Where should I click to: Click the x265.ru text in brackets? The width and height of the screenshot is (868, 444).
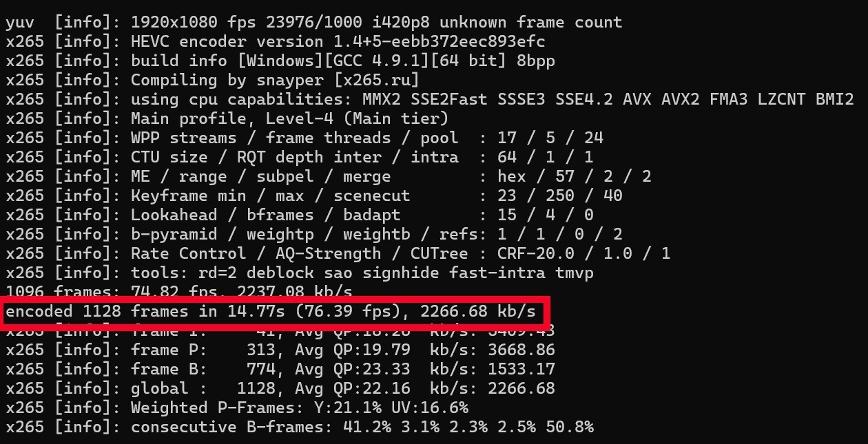pos(376,80)
